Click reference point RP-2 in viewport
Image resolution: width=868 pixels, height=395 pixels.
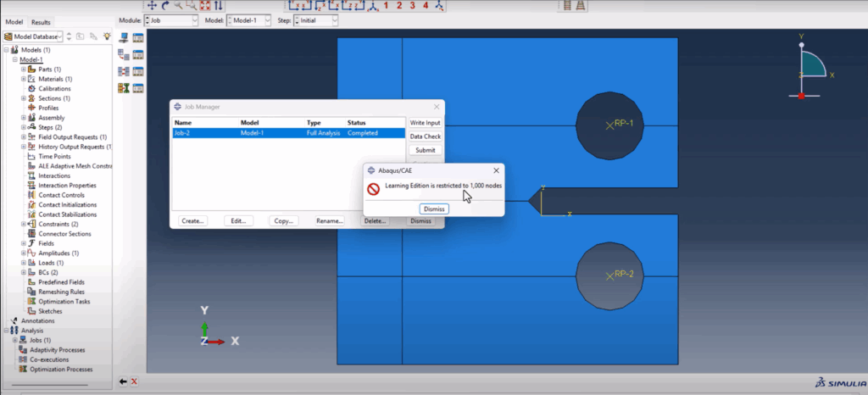tap(609, 276)
